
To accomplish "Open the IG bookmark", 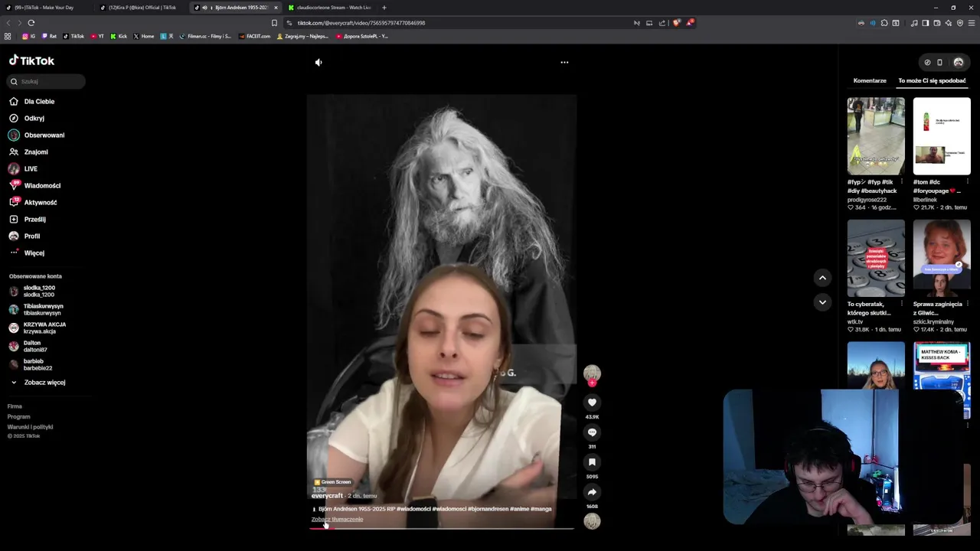I will [29, 37].
